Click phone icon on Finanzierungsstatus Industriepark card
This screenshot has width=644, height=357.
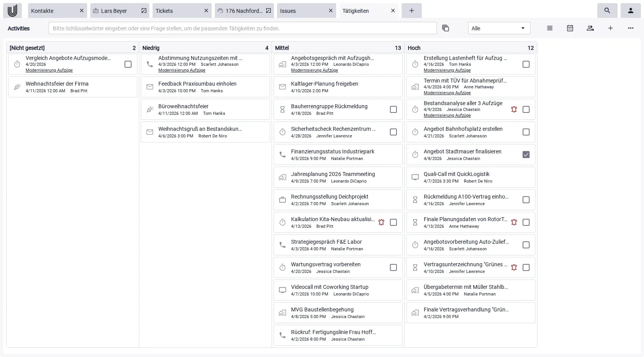click(283, 155)
